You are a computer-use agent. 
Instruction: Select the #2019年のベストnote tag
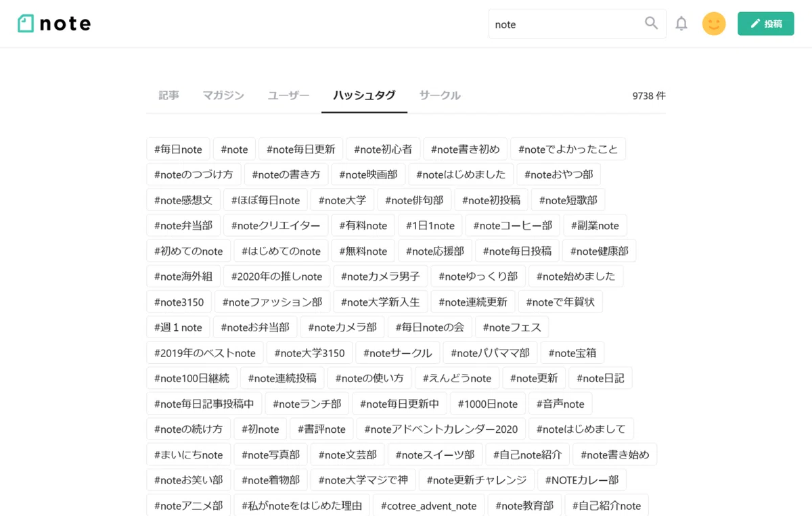point(205,352)
